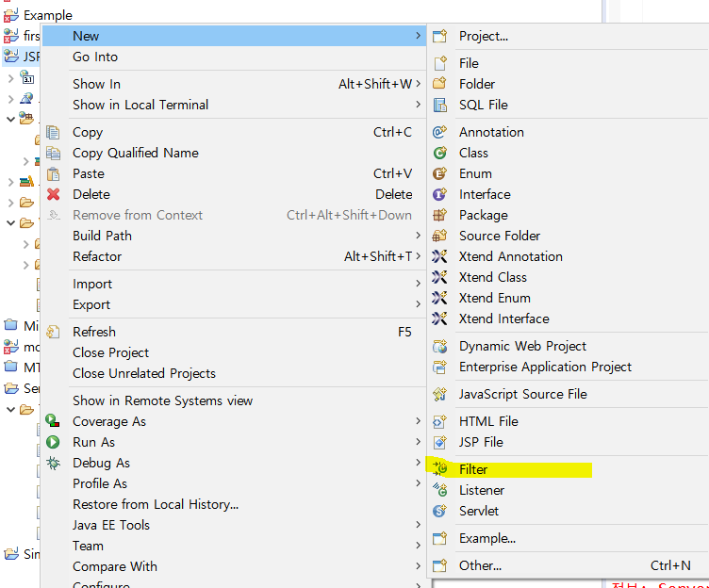Select Dynamic Web Project entry
709x588 pixels.
point(568,346)
